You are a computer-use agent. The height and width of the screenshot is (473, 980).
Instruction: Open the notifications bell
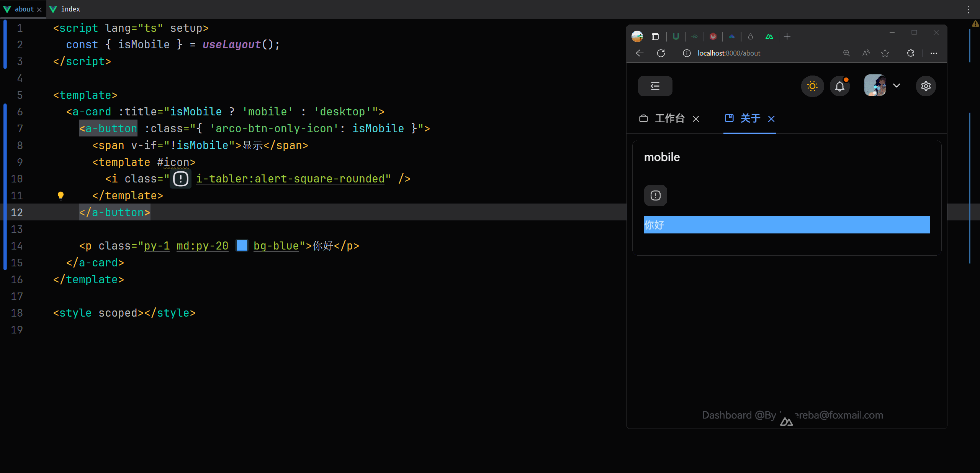(x=839, y=86)
